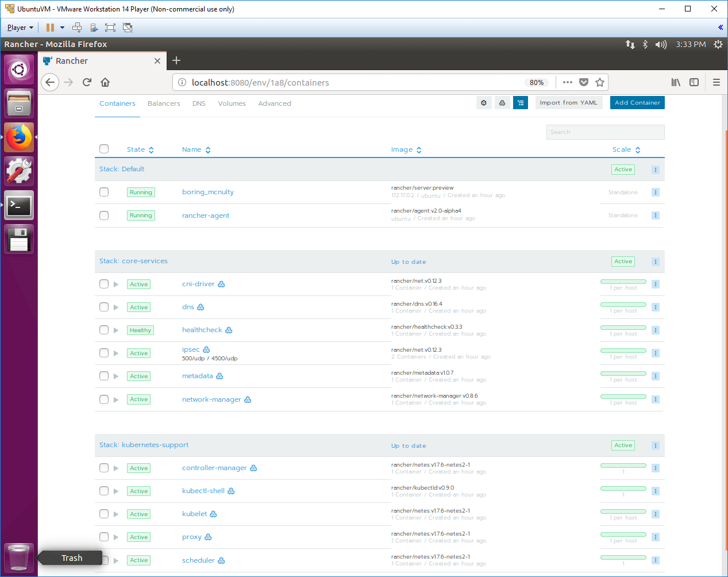Image resolution: width=728 pixels, height=577 pixels.
Task: Select the grouped stack view icon
Action: pos(521,103)
